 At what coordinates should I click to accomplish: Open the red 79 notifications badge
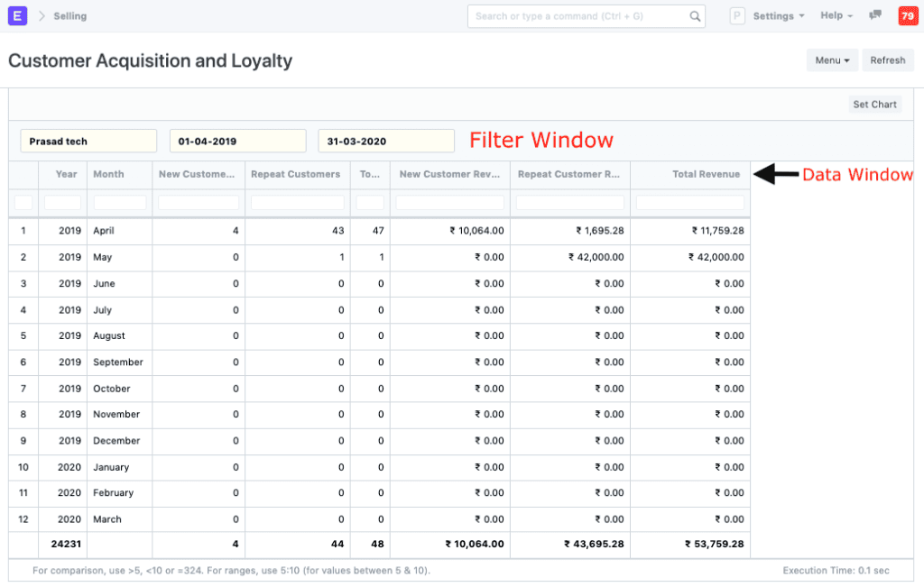908,16
